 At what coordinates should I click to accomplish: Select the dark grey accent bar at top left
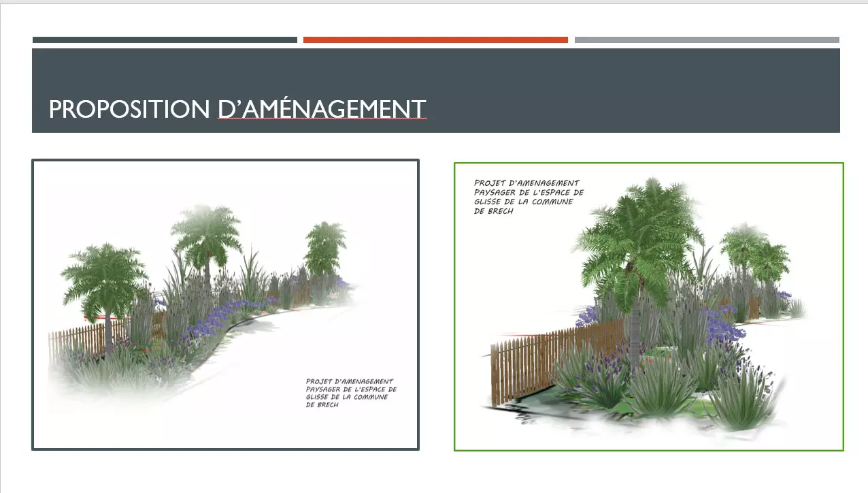click(165, 40)
